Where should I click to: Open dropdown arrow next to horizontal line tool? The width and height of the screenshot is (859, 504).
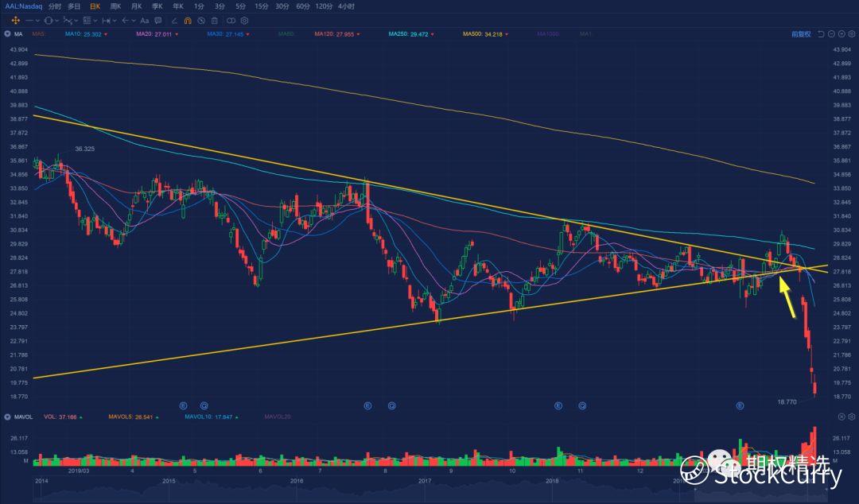[x=38, y=21]
